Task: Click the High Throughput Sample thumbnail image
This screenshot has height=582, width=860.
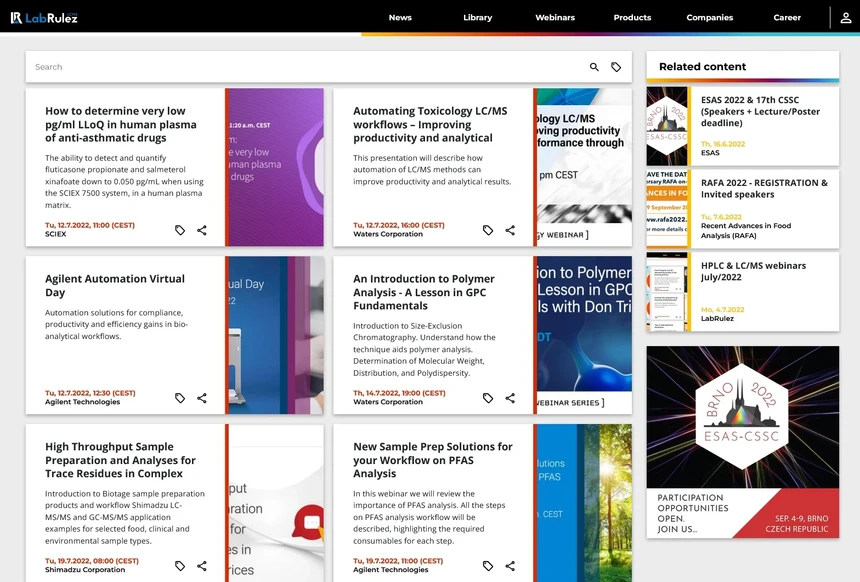Action: [x=276, y=503]
